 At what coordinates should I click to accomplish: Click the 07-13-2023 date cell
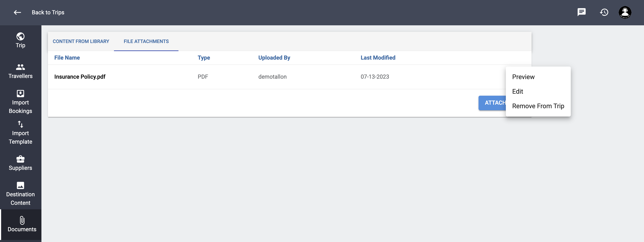tap(375, 77)
